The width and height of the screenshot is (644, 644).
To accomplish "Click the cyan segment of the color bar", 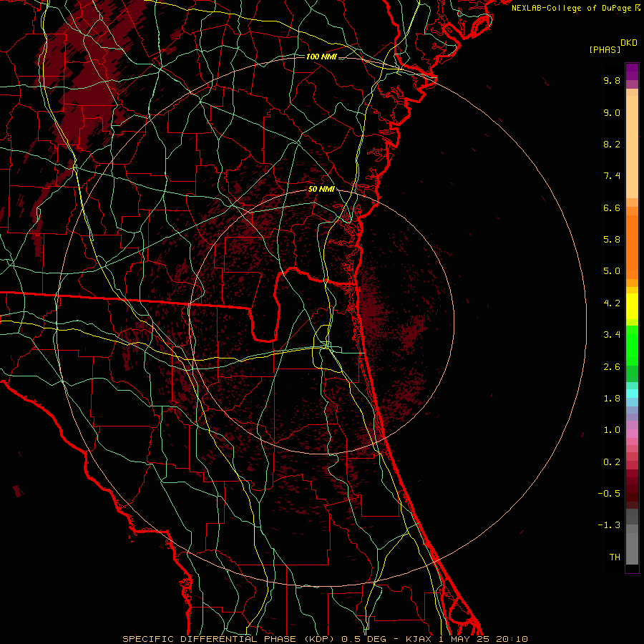I will (x=632, y=393).
